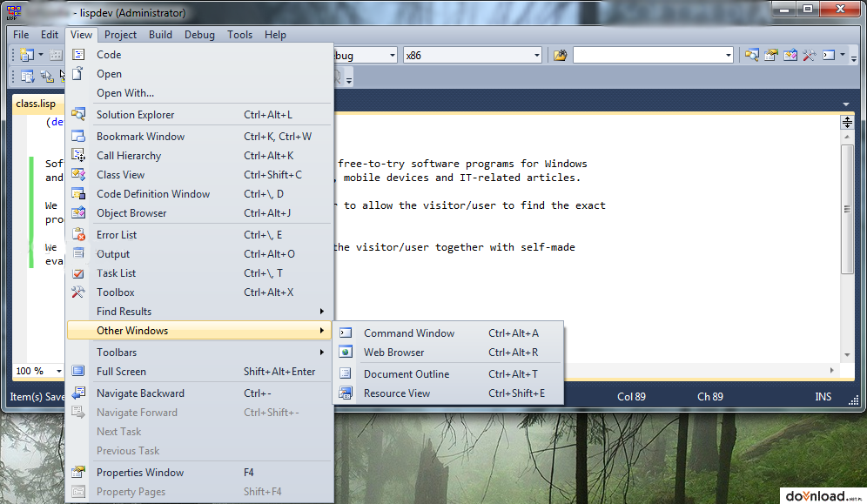The width and height of the screenshot is (867, 504).
Task: Open the 100 % zoom dropdown
Action: [58, 371]
